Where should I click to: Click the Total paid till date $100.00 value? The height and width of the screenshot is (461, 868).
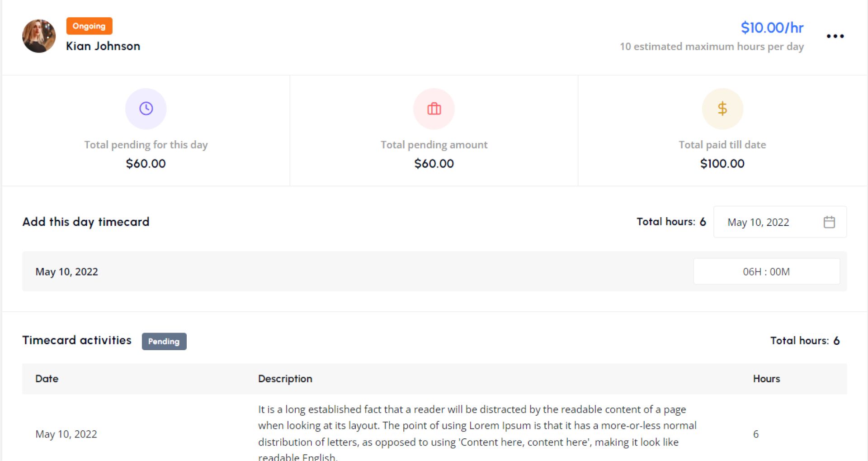(722, 163)
